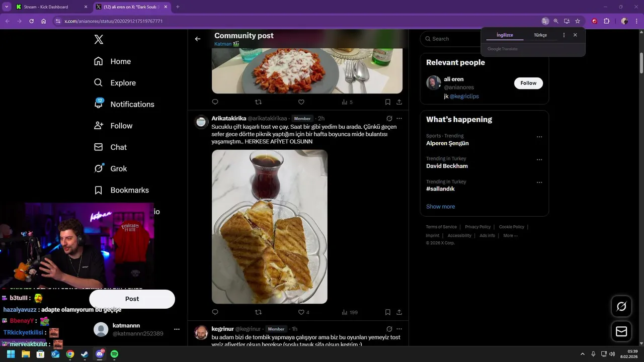The height and width of the screenshot is (362, 644).
Task: Open Spotify from the Windows taskbar
Action: coord(114,354)
